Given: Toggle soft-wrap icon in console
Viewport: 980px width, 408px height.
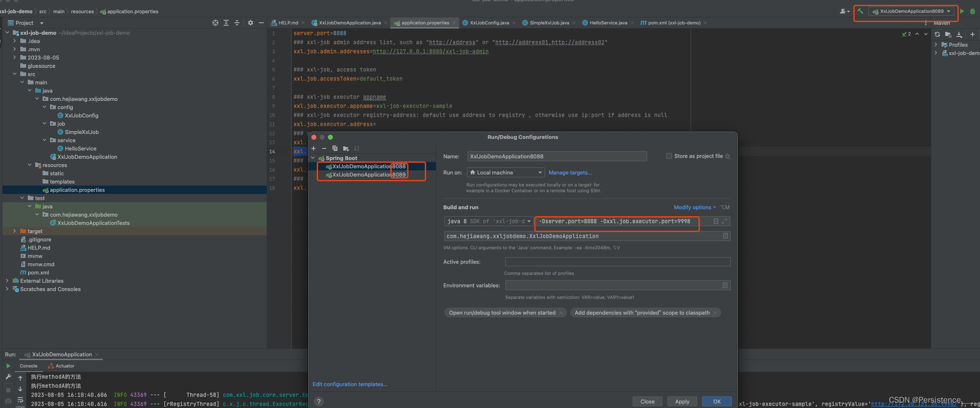Looking at the screenshot, I should tap(20, 400).
